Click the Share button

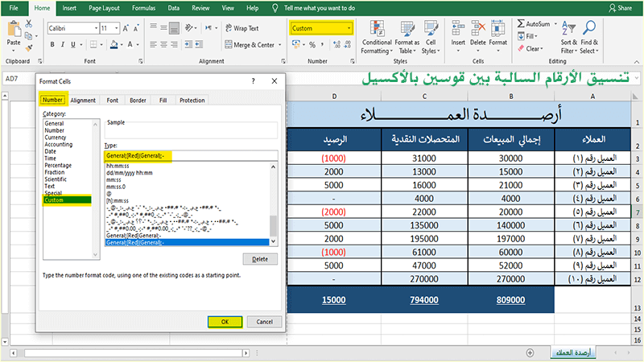(620, 8)
